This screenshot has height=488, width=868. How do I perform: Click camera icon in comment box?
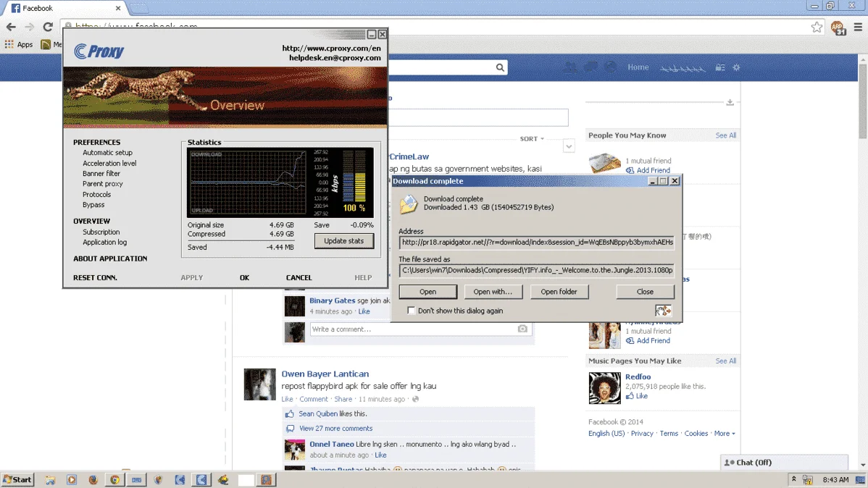(522, 329)
